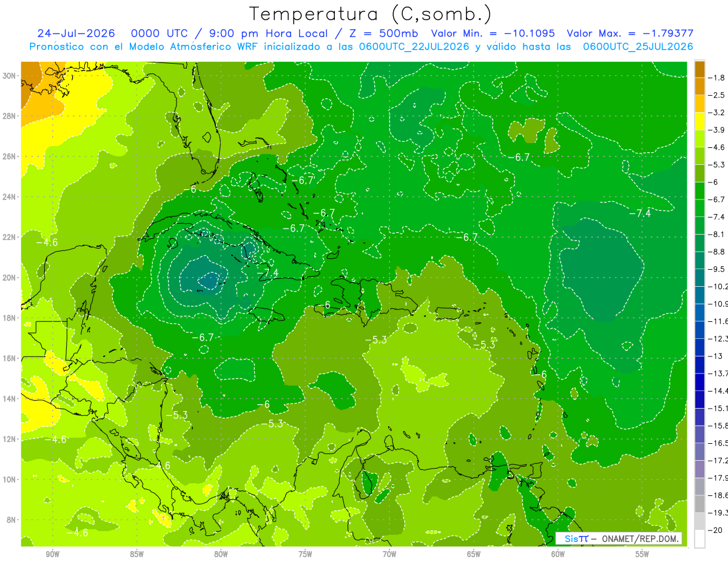
Task: Select the '0600UTC_22JUL2026' initialization time text
Action: 414,47
